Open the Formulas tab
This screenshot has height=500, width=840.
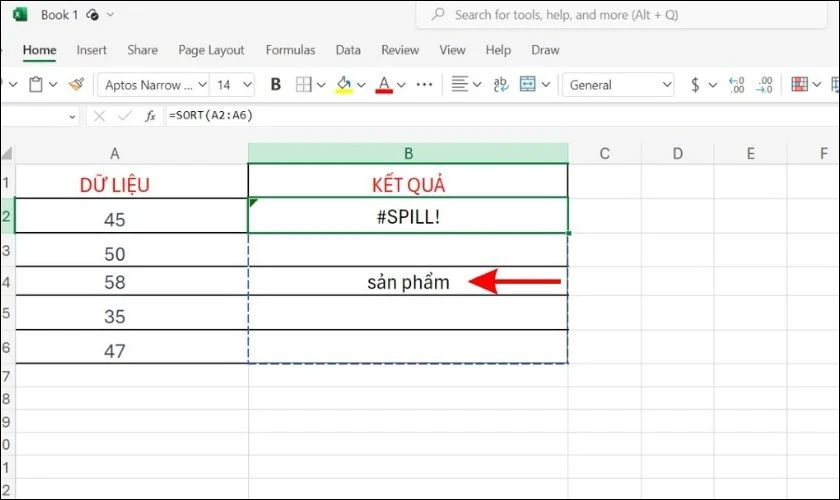tap(290, 50)
